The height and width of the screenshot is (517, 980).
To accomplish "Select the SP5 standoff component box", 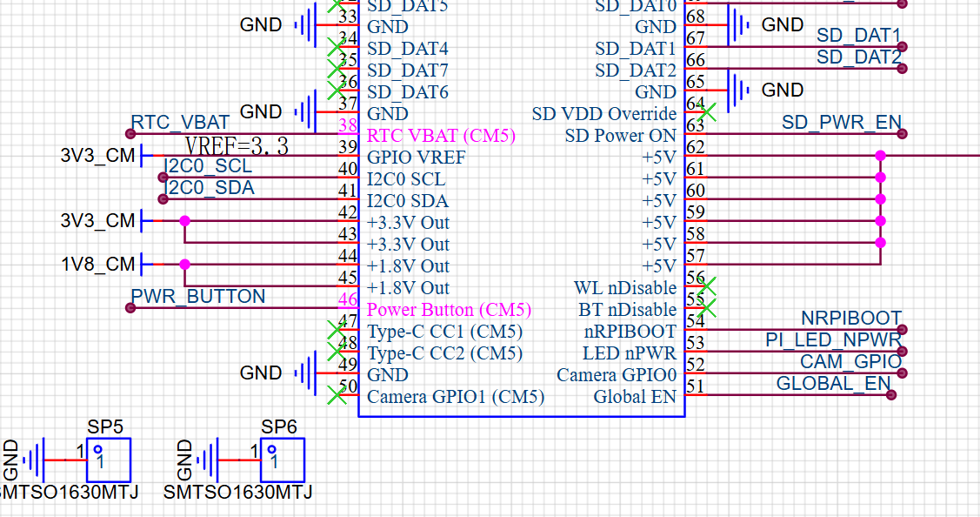I will [109, 460].
